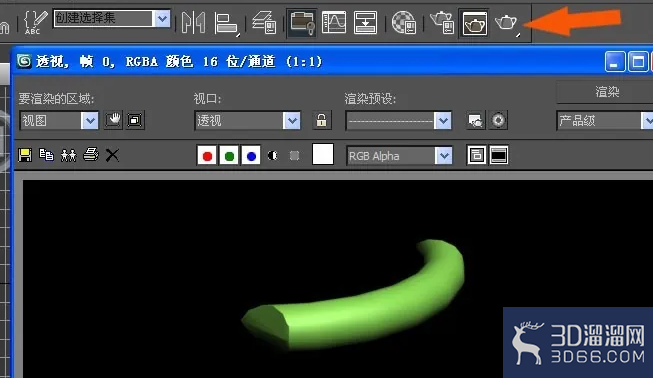The image size is (653, 378).
Task: Open the render preset dropdown
Action: (399, 121)
